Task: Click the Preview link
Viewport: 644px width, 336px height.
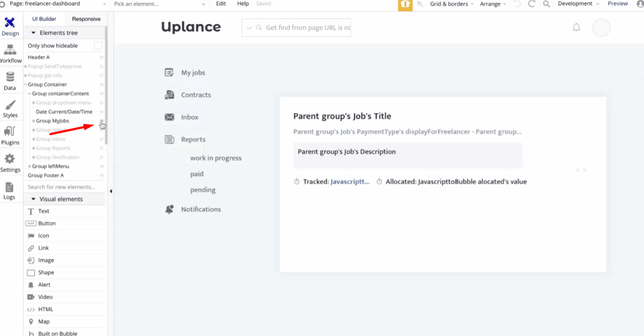Action: [617, 4]
